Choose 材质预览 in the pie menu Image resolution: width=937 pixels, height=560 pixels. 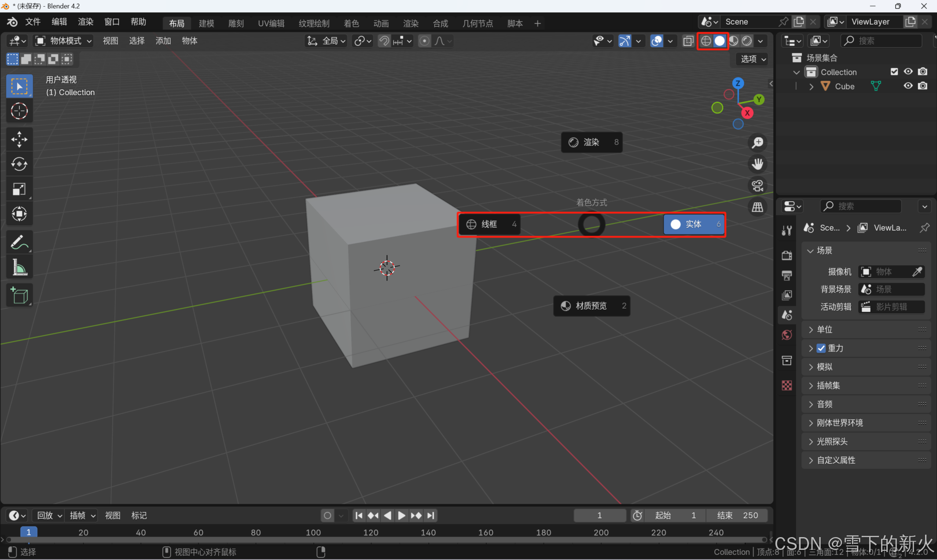[x=591, y=306]
